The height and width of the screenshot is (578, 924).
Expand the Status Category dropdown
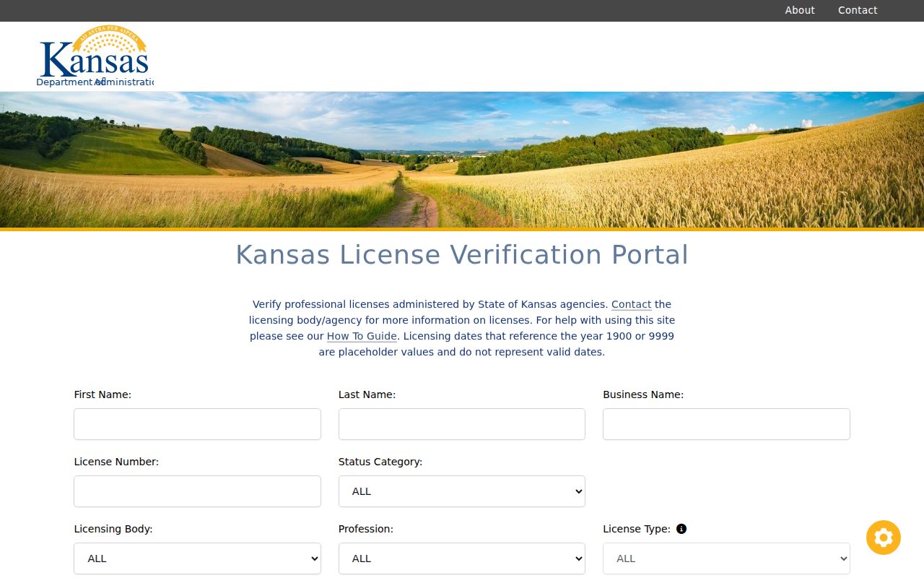[x=462, y=491]
